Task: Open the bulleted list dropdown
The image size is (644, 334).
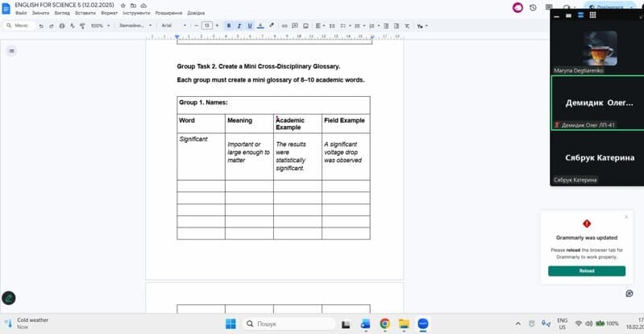Action: pos(359,26)
